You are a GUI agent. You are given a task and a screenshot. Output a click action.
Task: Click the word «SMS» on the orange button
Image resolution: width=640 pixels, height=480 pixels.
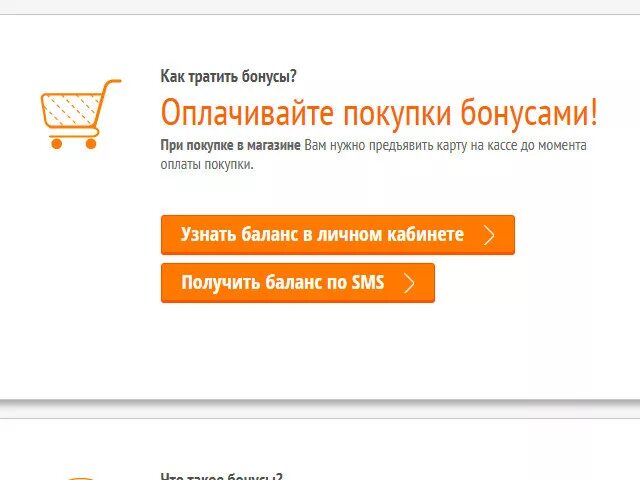click(368, 282)
